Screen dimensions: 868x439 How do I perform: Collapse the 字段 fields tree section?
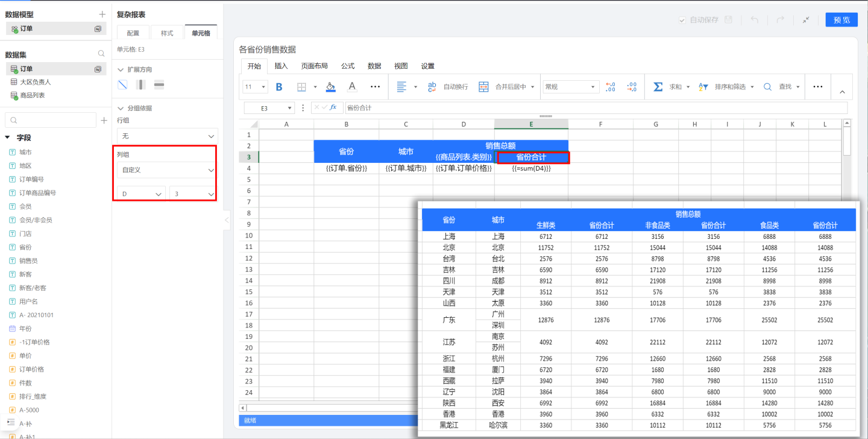tap(8, 137)
